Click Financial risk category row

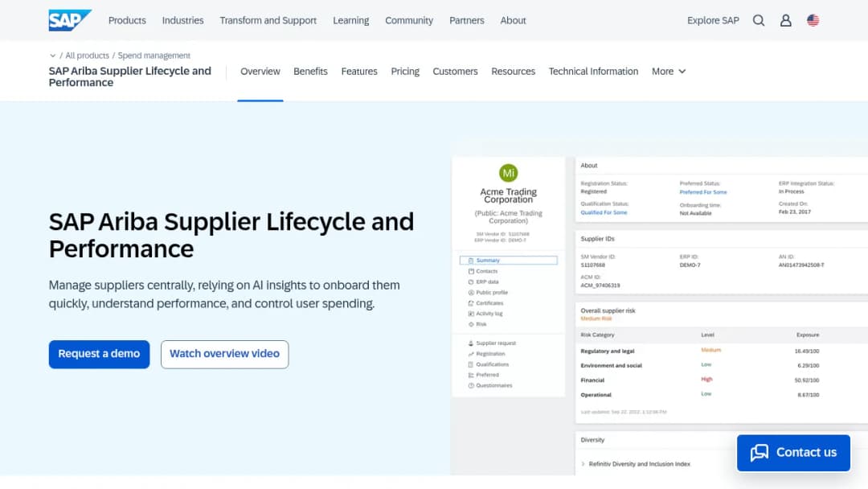[x=719, y=380]
